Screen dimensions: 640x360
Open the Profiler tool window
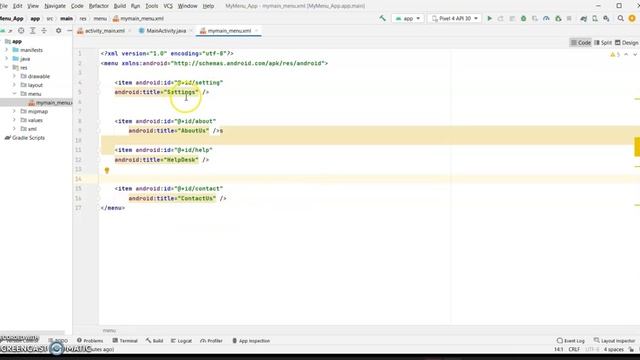point(211,340)
